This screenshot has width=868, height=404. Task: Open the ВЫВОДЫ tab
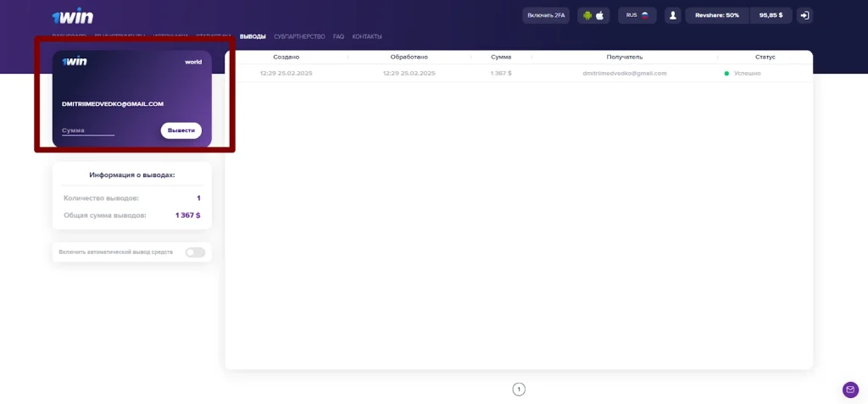253,36
